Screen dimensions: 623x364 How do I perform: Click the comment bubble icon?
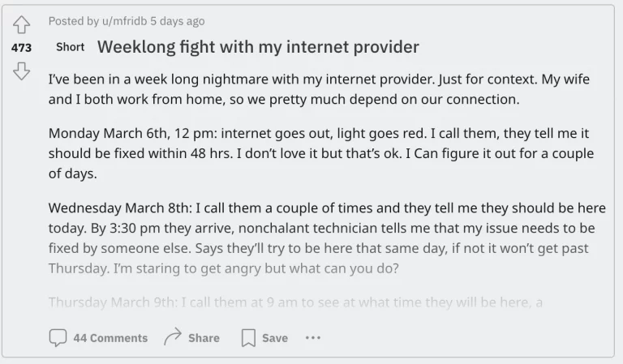point(58,338)
